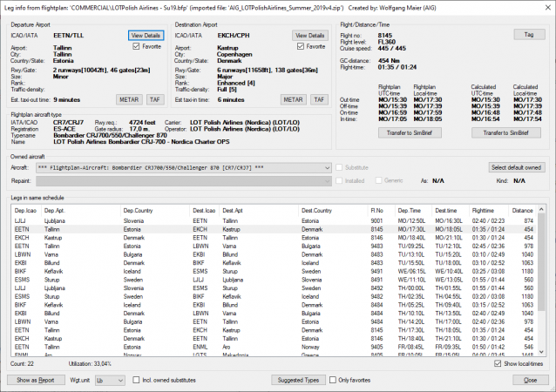Select flight 8492 Ljubljana to Sturup row
556x392 pixels.
[275, 288]
